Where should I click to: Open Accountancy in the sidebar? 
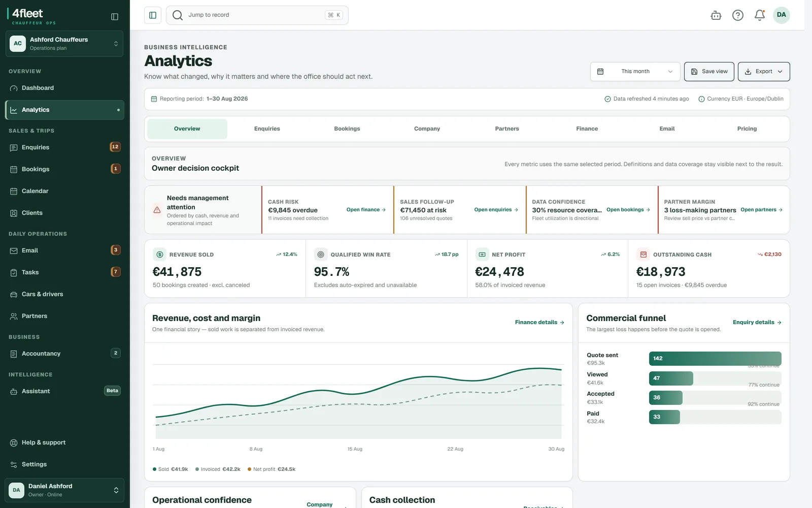click(64, 354)
